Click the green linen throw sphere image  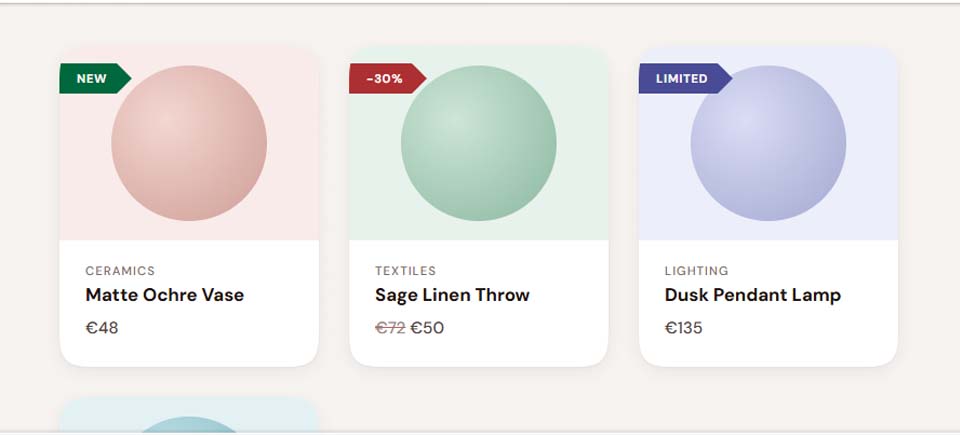pyautogui.click(x=479, y=144)
